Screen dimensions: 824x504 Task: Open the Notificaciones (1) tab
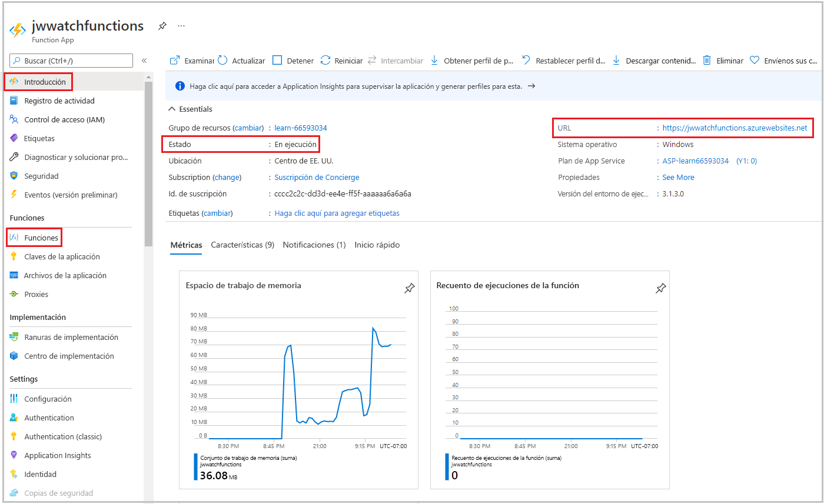[x=314, y=245]
